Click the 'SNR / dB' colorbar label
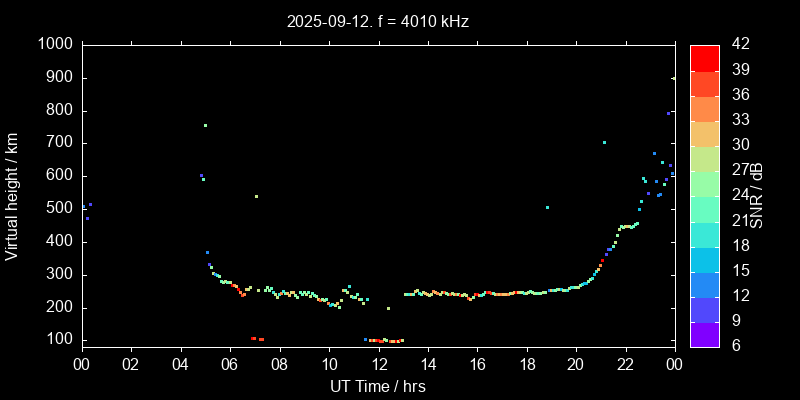The height and width of the screenshot is (400, 800). coord(757,195)
